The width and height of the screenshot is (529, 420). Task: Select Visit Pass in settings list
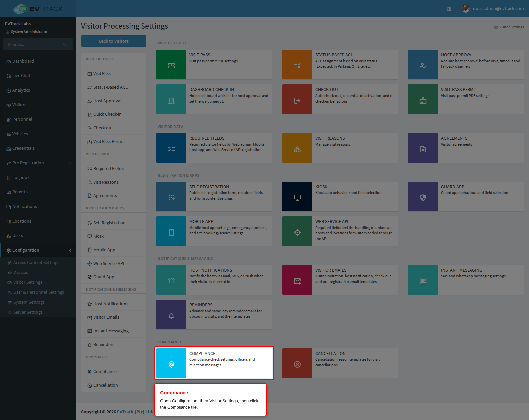[x=114, y=74]
